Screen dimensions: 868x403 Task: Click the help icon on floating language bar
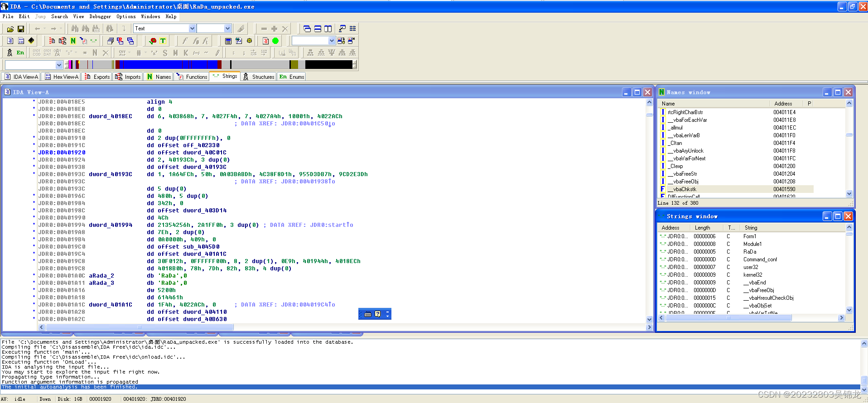click(x=378, y=314)
